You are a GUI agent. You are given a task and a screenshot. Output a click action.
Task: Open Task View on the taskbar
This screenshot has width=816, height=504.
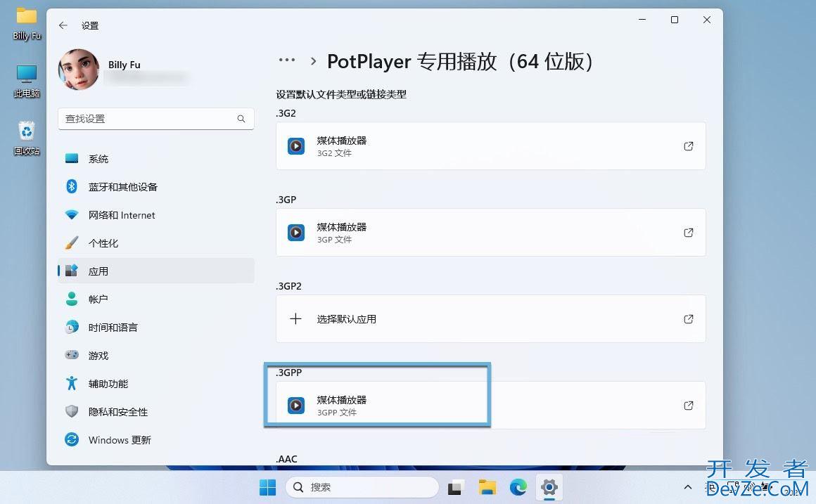point(455,487)
